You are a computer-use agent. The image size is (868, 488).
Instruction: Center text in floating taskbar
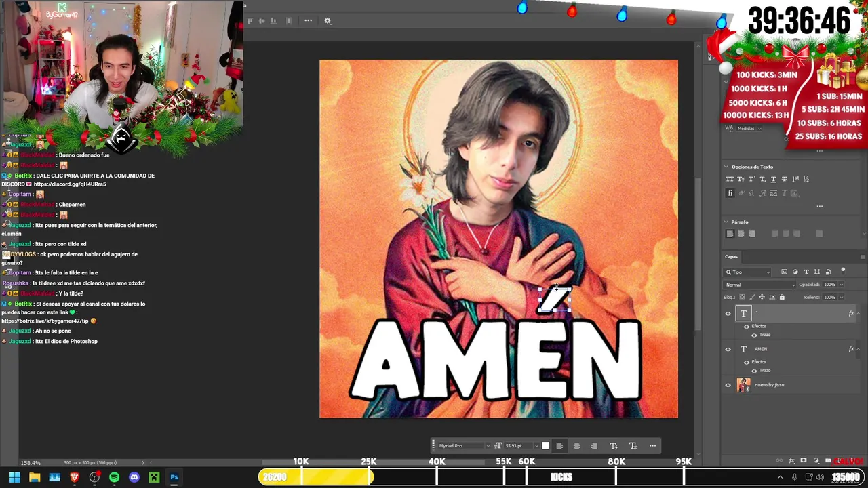tap(577, 445)
